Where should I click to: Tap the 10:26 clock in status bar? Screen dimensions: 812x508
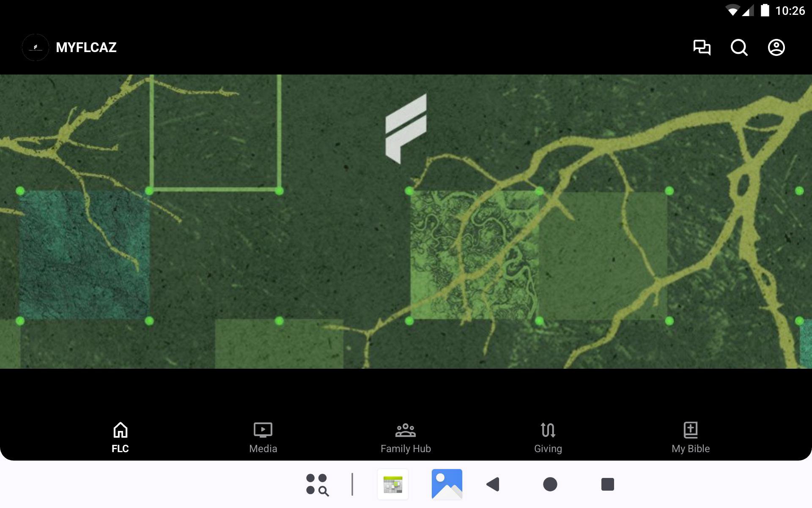[790, 10]
